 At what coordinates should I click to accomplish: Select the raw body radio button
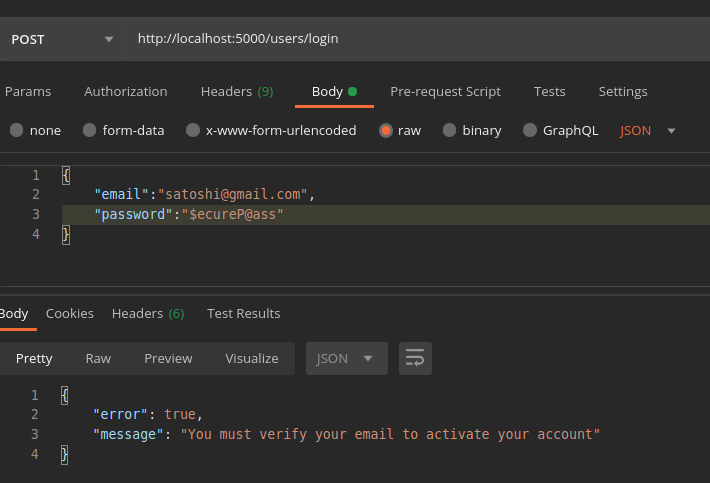pos(386,130)
